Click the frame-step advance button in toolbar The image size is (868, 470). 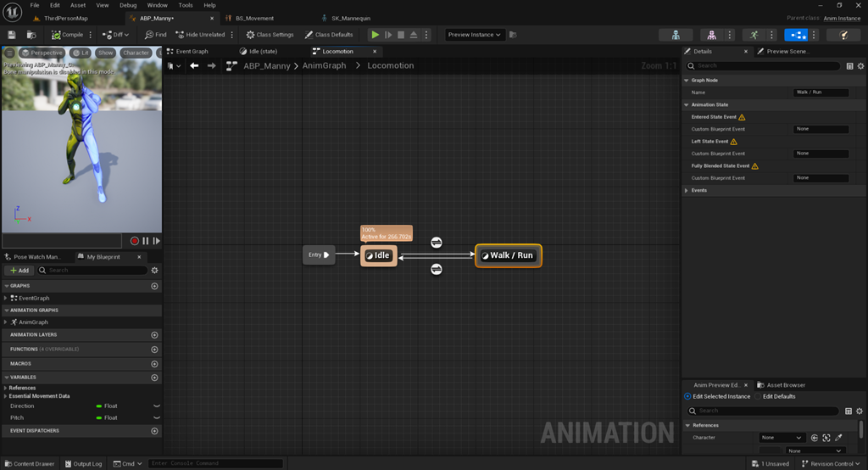388,35
